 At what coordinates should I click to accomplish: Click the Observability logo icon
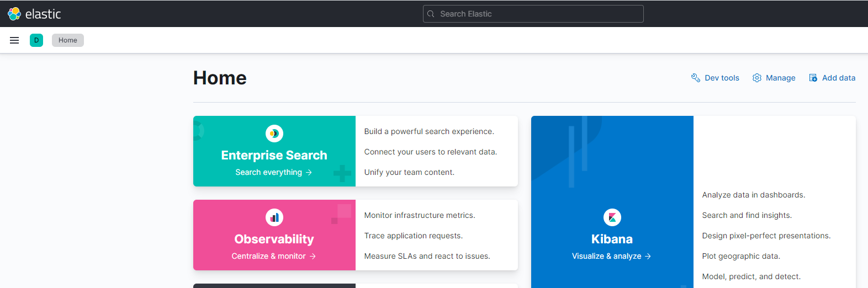274,217
